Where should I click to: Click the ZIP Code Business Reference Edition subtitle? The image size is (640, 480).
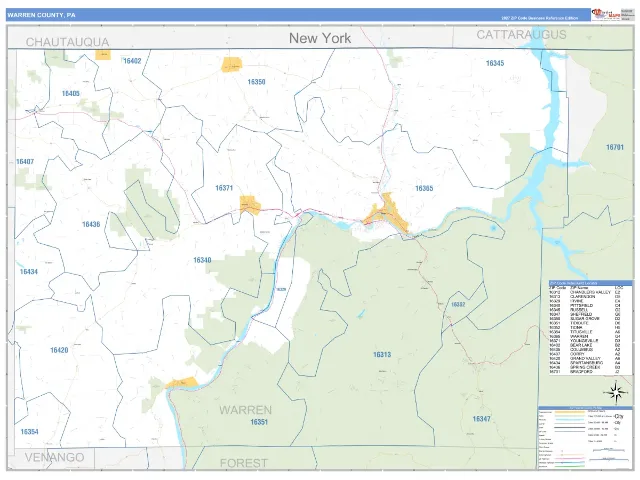[x=540, y=18]
